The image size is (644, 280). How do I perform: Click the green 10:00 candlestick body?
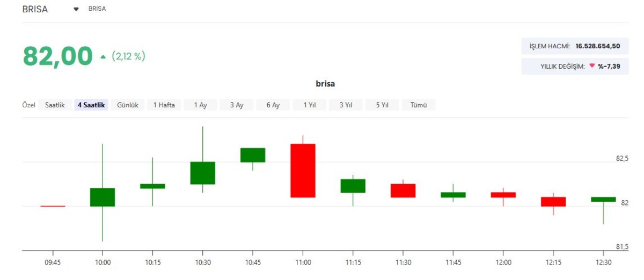(103, 197)
